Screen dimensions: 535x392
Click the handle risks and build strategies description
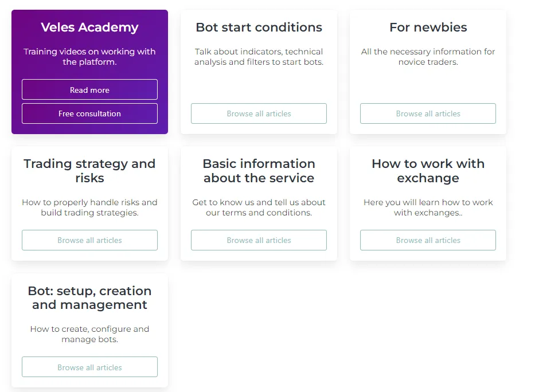pyautogui.click(x=89, y=207)
